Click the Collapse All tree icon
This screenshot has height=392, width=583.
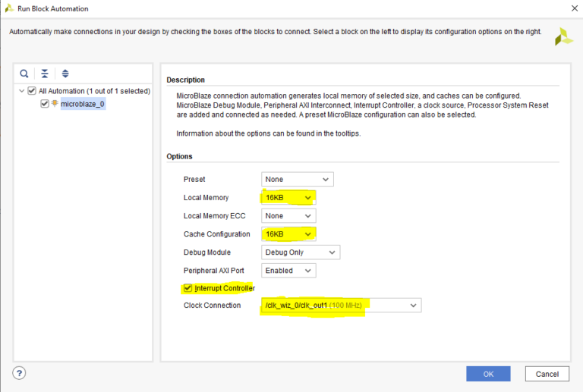45,74
